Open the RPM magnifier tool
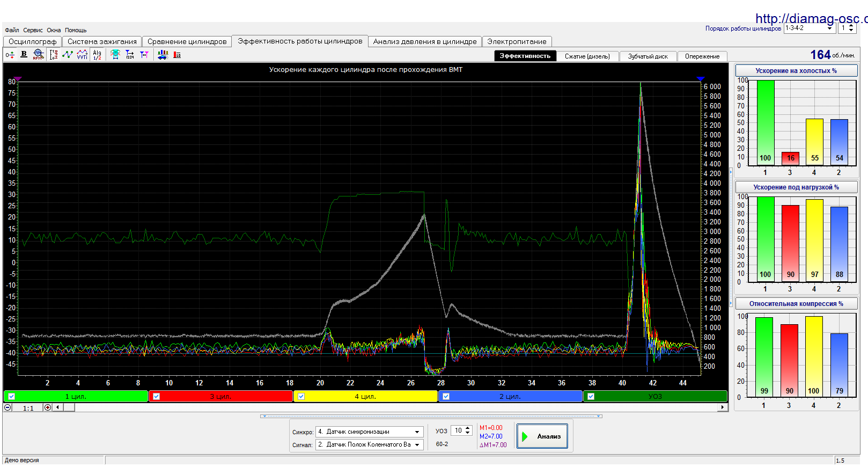 tap(38, 54)
